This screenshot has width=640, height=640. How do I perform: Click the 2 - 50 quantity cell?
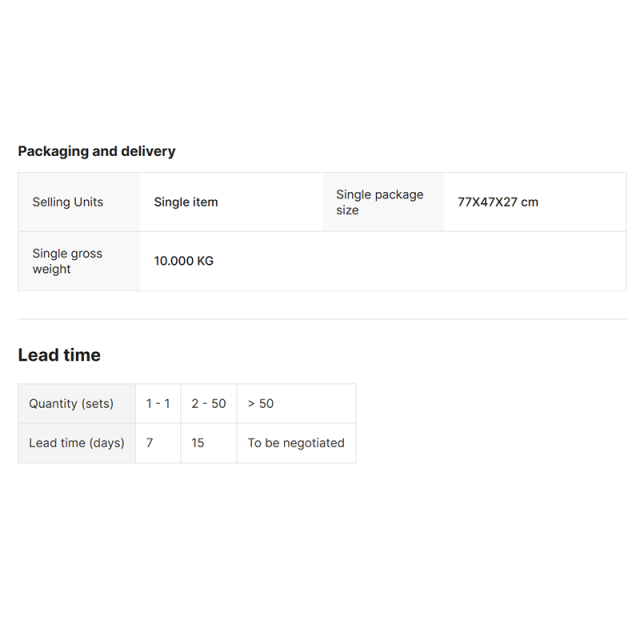click(209, 403)
